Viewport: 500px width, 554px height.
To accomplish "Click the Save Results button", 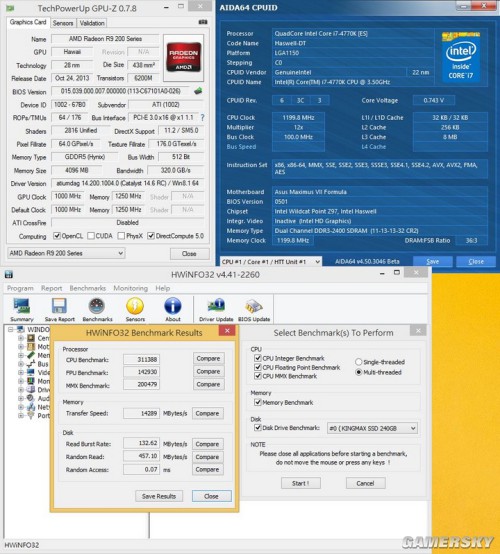I will tap(159, 496).
